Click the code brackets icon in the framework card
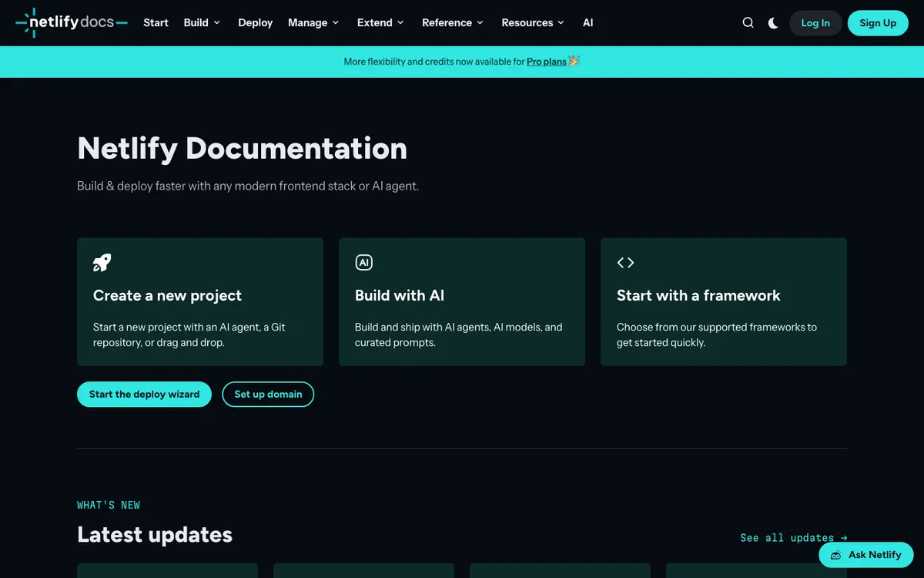The image size is (924, 578). point(625,263)
